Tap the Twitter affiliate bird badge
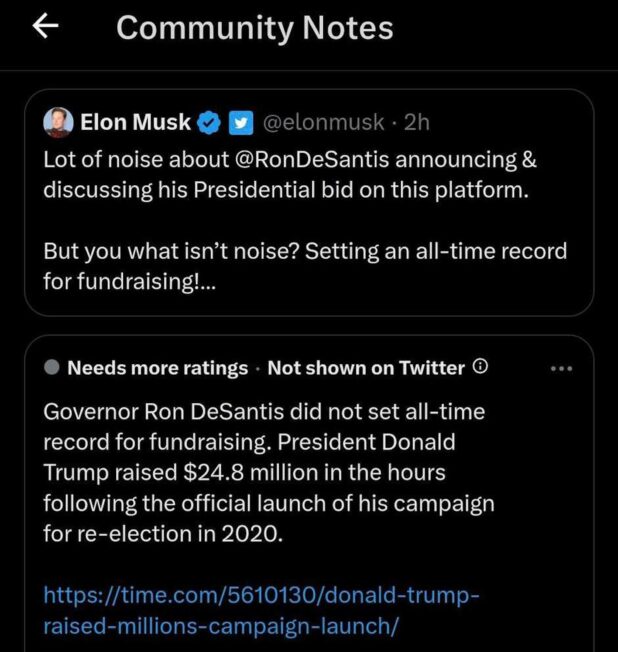 239,123
